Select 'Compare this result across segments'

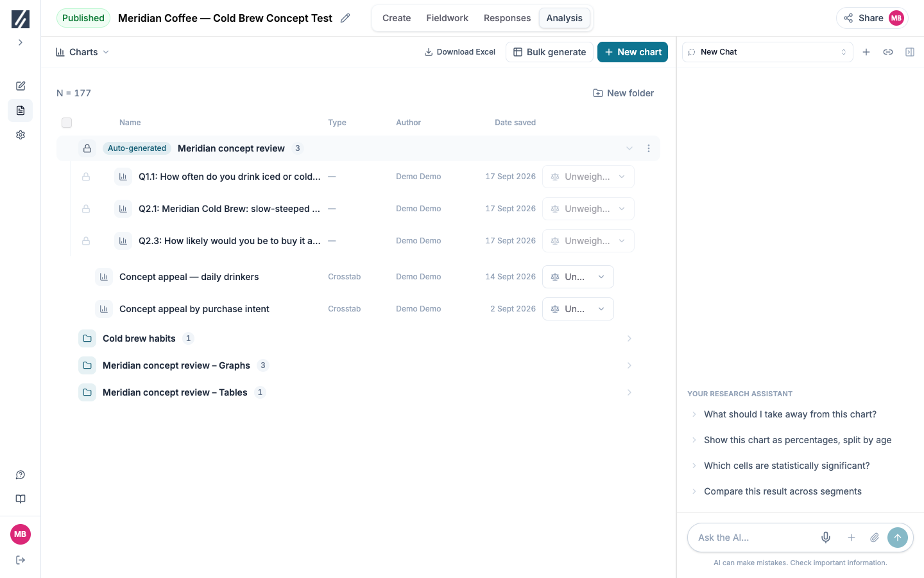[x=782, y=491]
